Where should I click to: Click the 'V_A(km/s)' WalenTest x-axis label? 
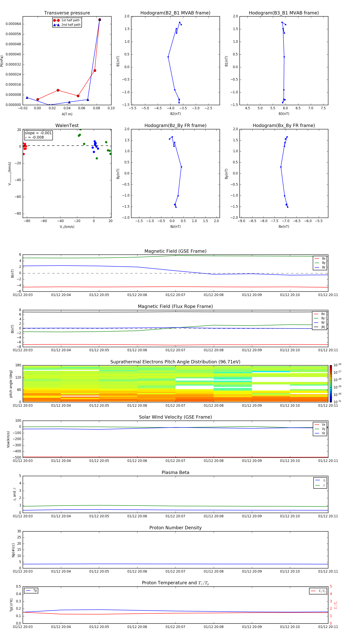coord(67,227)
